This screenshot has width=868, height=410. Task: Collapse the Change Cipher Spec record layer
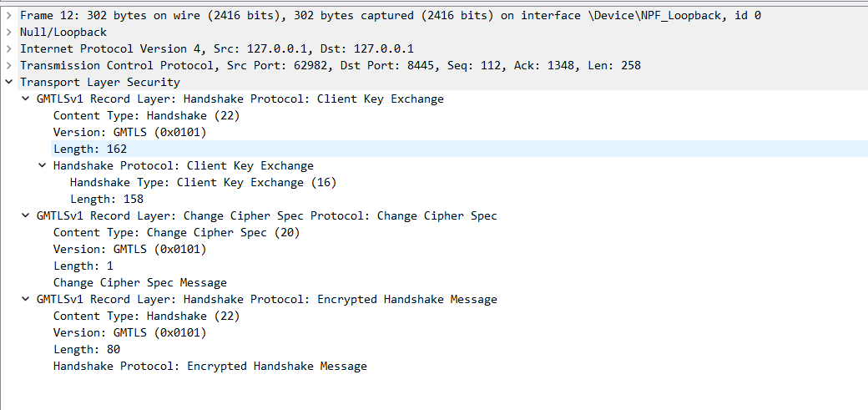pyautogui.click(x=25, y=215)
